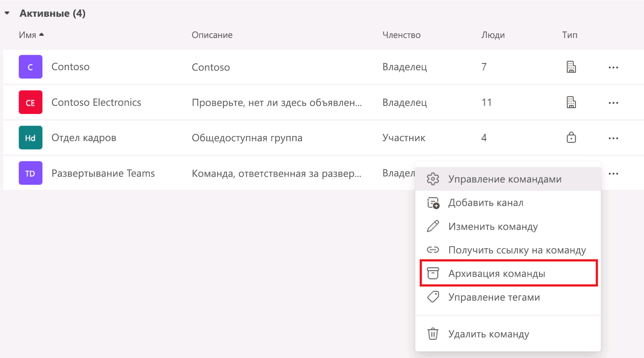Click the org type icon for Contoso

click(571, 67)
